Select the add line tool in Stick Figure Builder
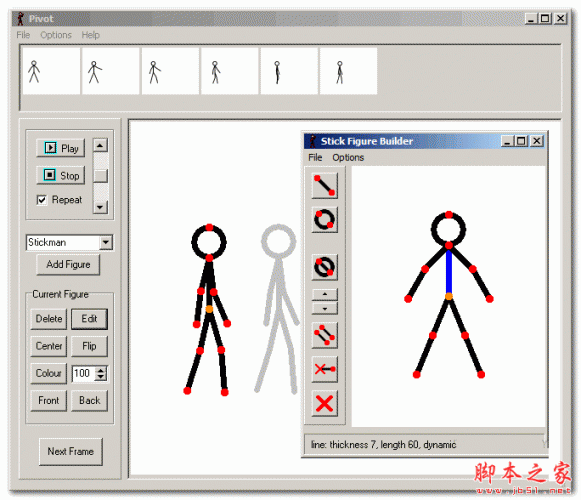This screenshot has height=500, width=581. click(325, 185)
